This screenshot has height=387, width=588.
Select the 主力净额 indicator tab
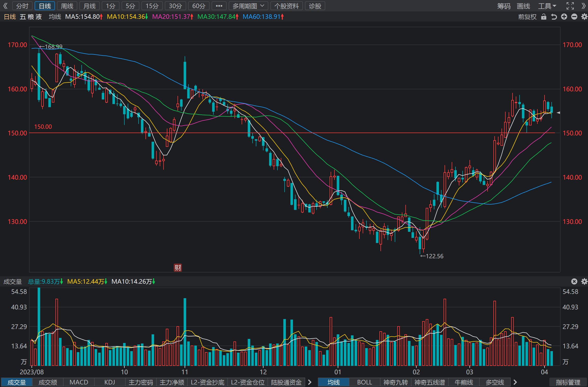point(172,382)
